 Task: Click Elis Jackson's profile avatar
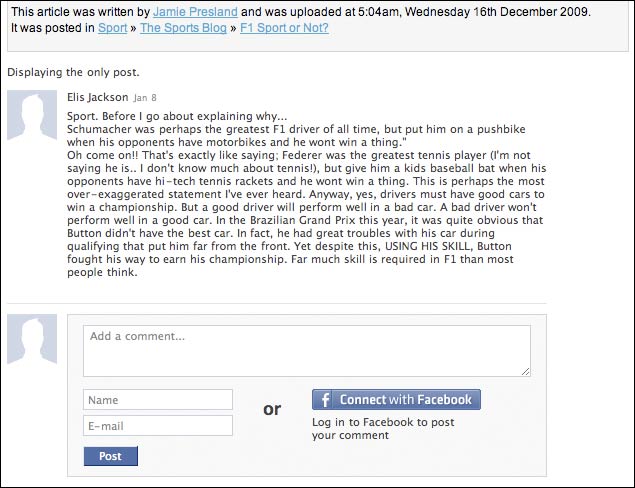click(32, 115)
